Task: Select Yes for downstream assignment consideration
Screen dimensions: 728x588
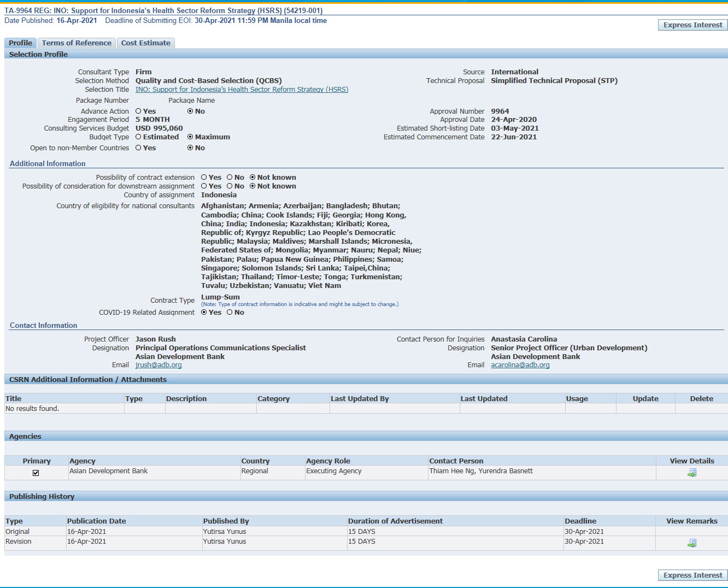Action: [204, 186]
